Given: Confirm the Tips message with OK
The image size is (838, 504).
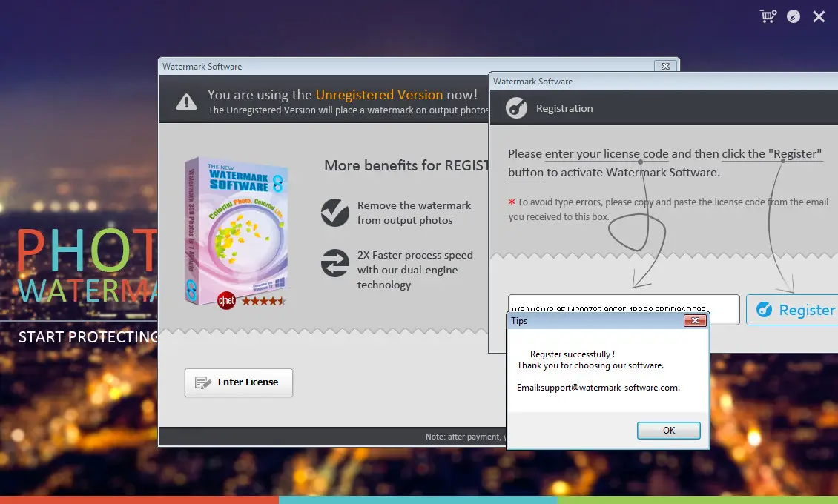Looking at the screenshot, I should coord(669,431).
